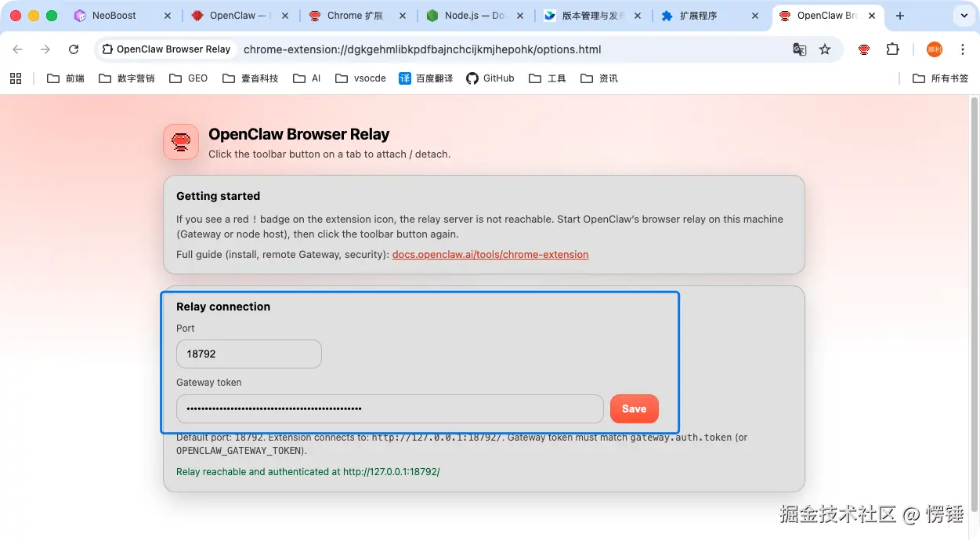Go back to the previous page

[17, 49]
